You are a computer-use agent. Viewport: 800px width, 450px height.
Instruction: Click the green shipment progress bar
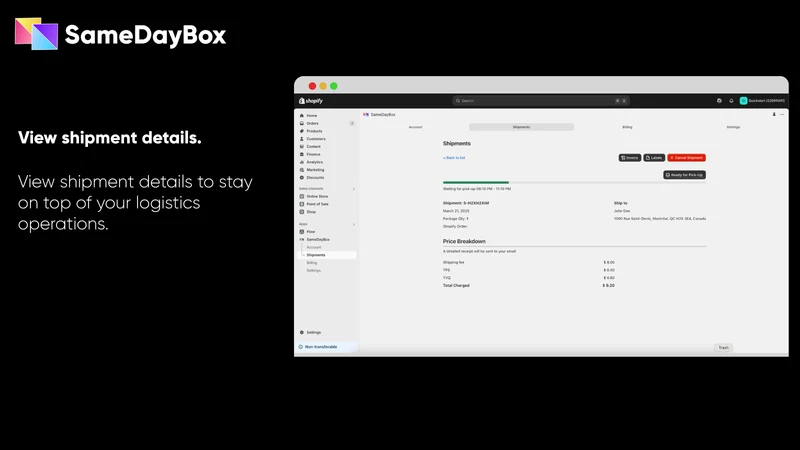(x=476, y=182)
